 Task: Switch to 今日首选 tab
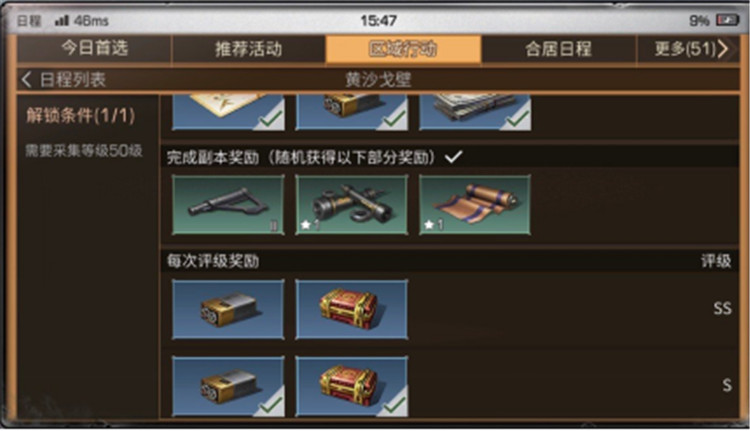[94, 48]
